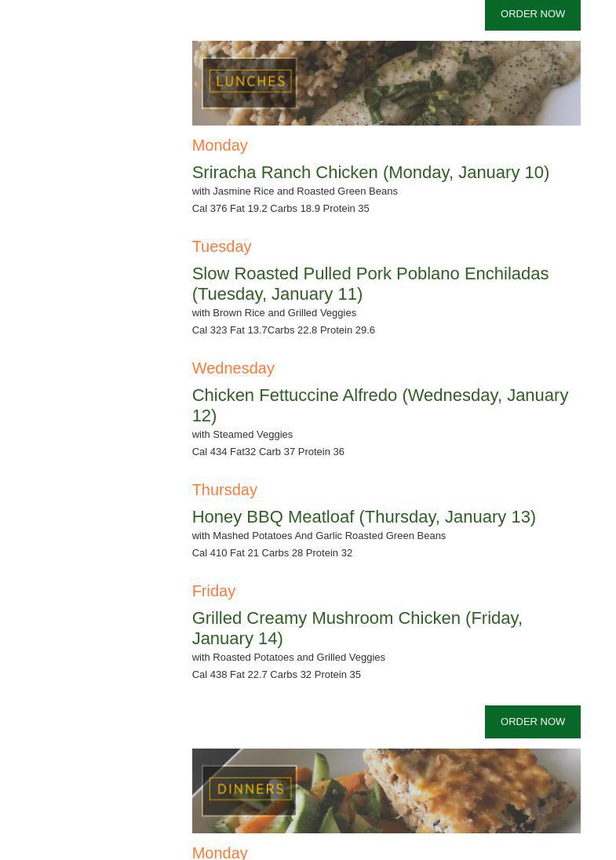Click ORDER NOW button above the Lunches banner

click(x=532, y=14)
